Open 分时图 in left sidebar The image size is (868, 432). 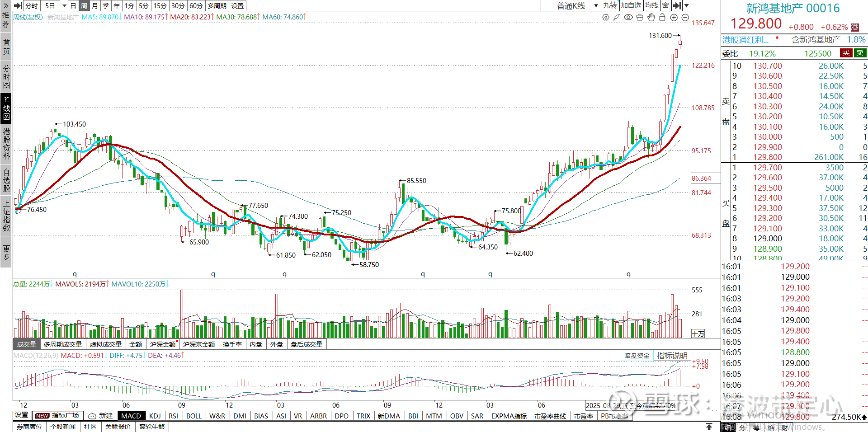tap(6, 76)
